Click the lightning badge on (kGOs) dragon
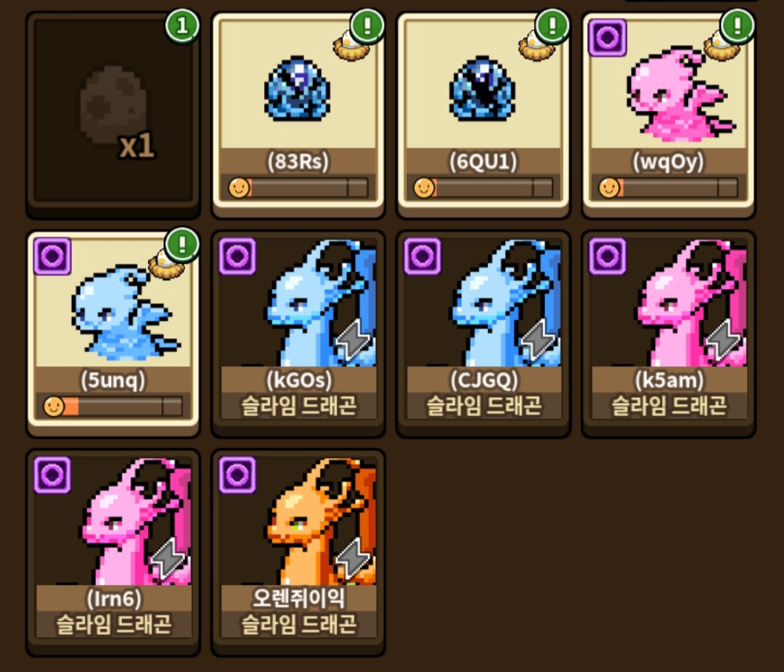This screenshot has height=672, width=784. 353,340
